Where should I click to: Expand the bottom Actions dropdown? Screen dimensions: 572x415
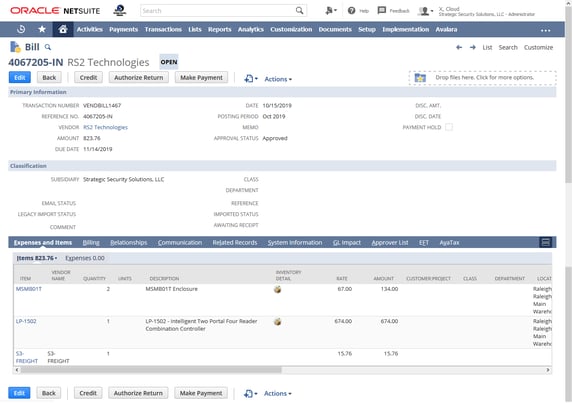[x=278, y=393]
